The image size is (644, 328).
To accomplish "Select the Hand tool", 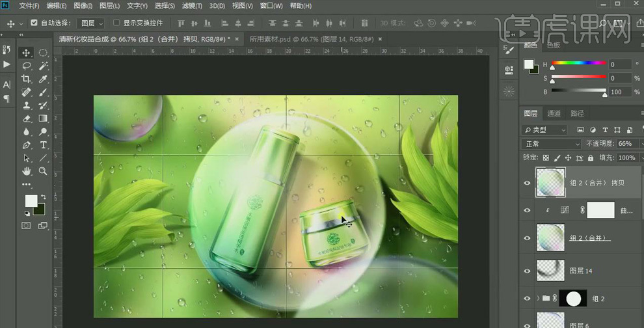I will tap(26, 171).
